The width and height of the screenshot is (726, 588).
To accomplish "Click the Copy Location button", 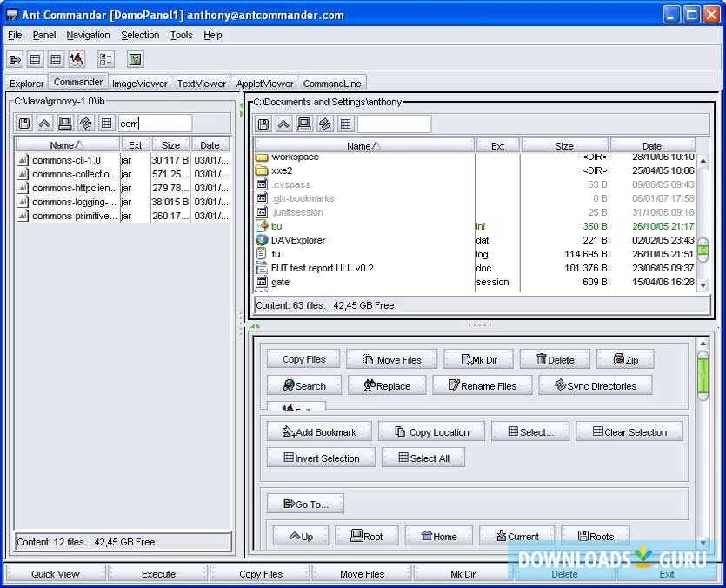I will [431, 431].
